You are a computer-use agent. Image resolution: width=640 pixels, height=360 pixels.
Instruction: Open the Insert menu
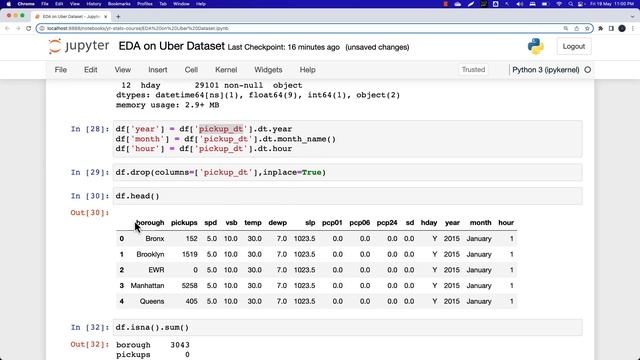coord(158,70)
